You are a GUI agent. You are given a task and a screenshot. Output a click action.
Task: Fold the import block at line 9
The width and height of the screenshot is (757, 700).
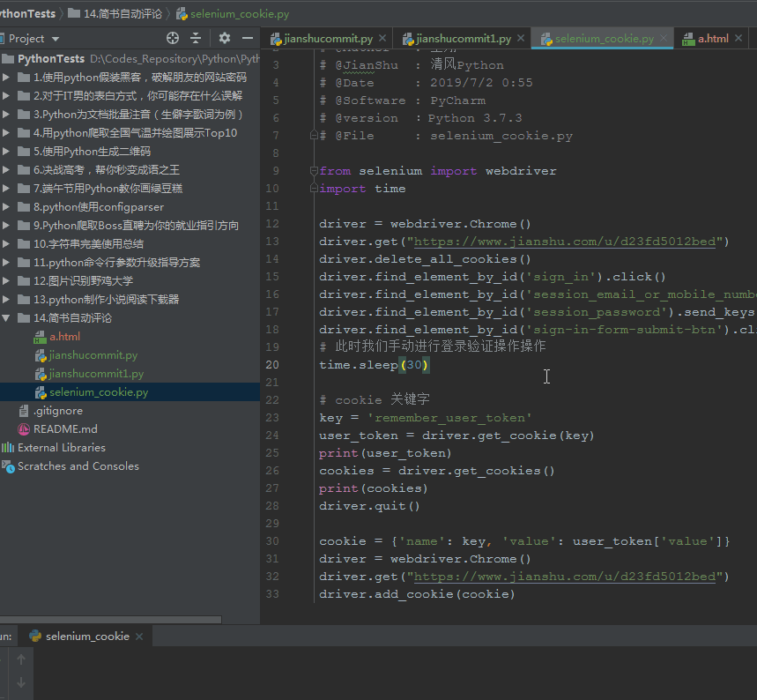pyautogui.click(x=314, y=170)
